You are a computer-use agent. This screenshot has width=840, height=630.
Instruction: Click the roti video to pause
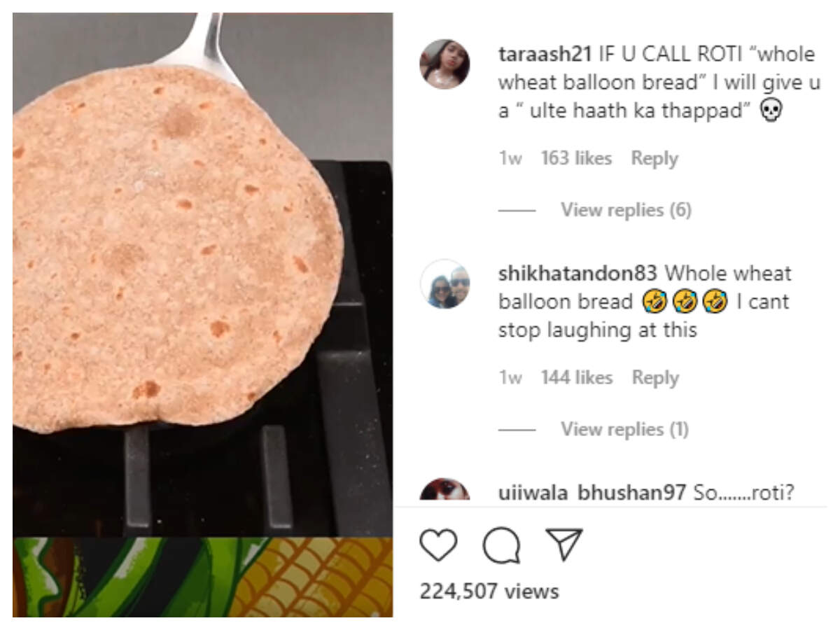point(202,274)
